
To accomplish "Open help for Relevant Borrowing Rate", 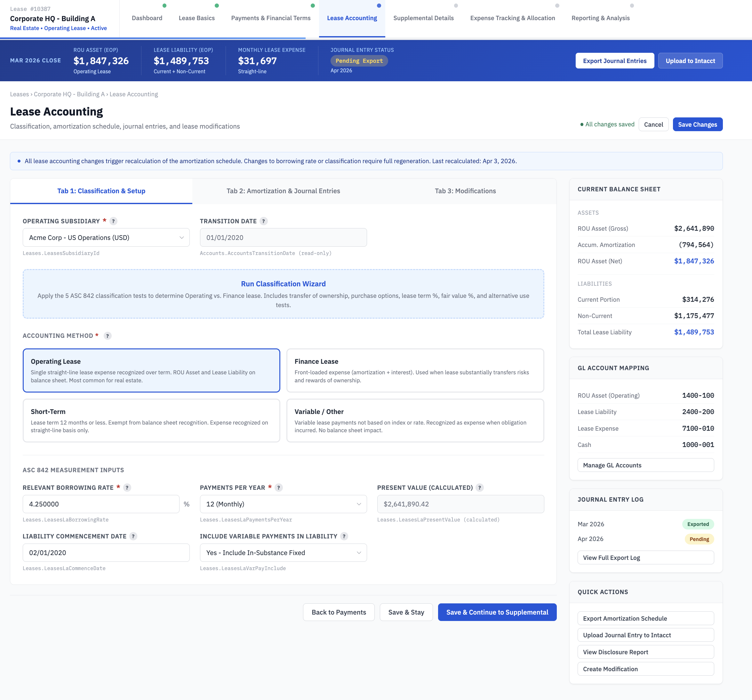I will point(127,488).
